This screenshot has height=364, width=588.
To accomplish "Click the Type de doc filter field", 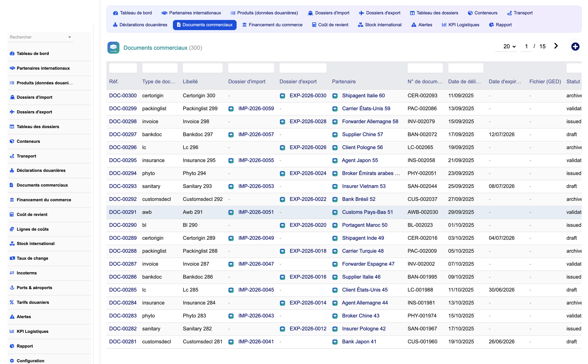I will pos(160,68).
